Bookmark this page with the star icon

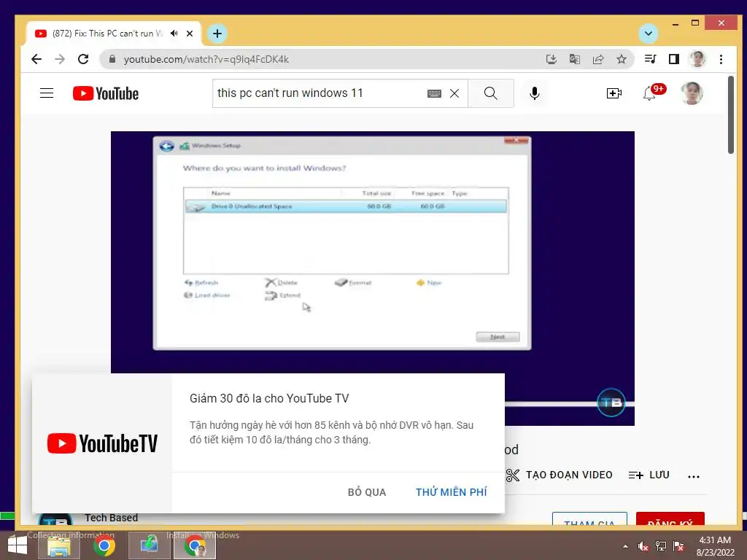tap(622, 59)
